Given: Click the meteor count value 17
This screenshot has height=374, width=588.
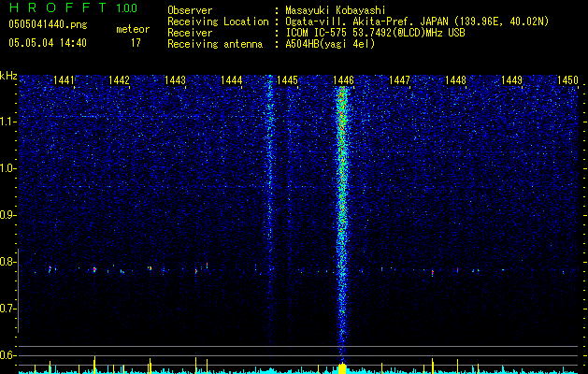Looking at the screenshot, I should click(x=136, y=43).
